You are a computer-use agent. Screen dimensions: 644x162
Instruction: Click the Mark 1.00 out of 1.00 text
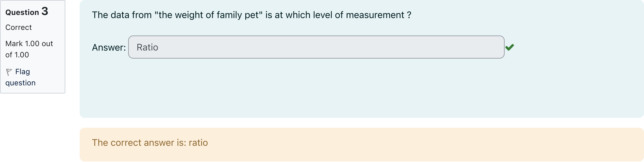coord(29,49)
